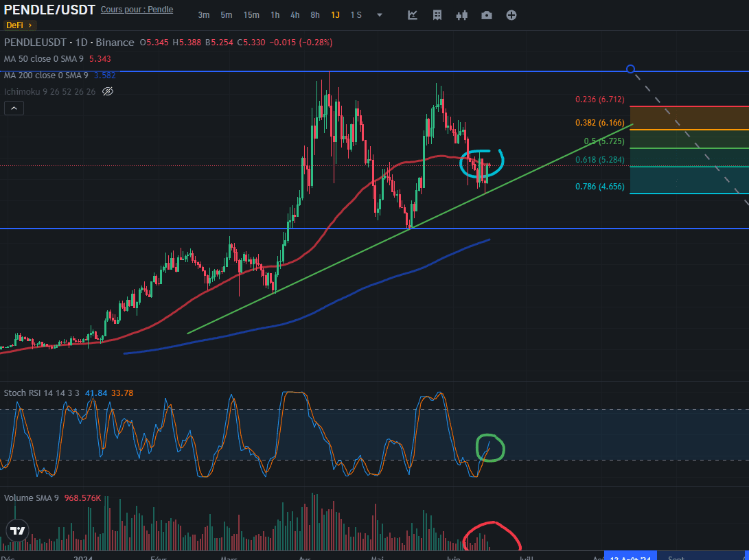Switch to the 15m timeframe
The height and width of the screenshot is (560, 749).
(x=251, y=15)
